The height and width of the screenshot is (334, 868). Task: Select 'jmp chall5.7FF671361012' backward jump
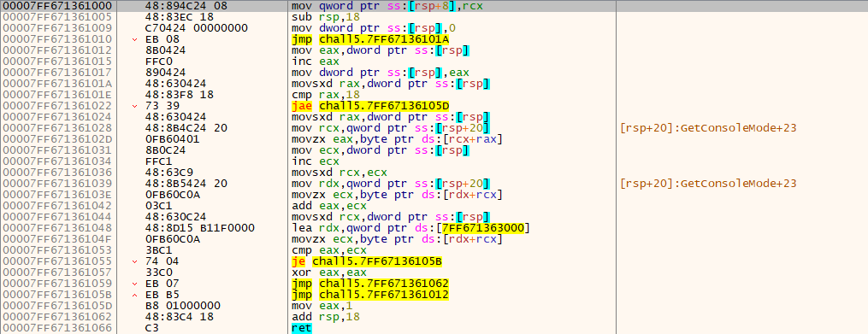(371, 294)
